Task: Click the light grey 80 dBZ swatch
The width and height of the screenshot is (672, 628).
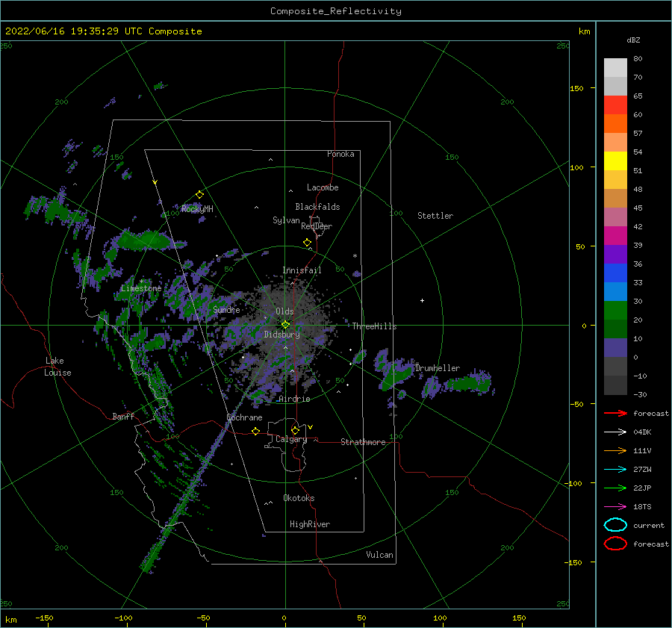Action: pyautogui.click(x=615, y=67)
